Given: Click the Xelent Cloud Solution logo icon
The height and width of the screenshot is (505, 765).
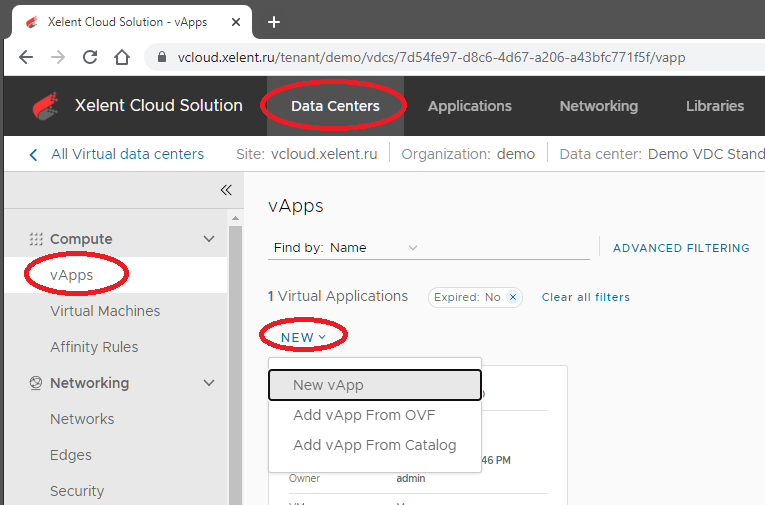Looking at the screenshot, I should [x=45, y=106].
